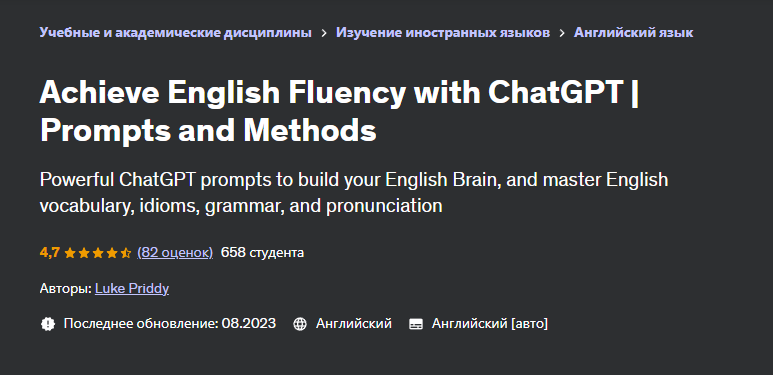This screenshot has height=375, width=773.
Task: Click the Английский [авто] captions label
Action: point(490,324)
